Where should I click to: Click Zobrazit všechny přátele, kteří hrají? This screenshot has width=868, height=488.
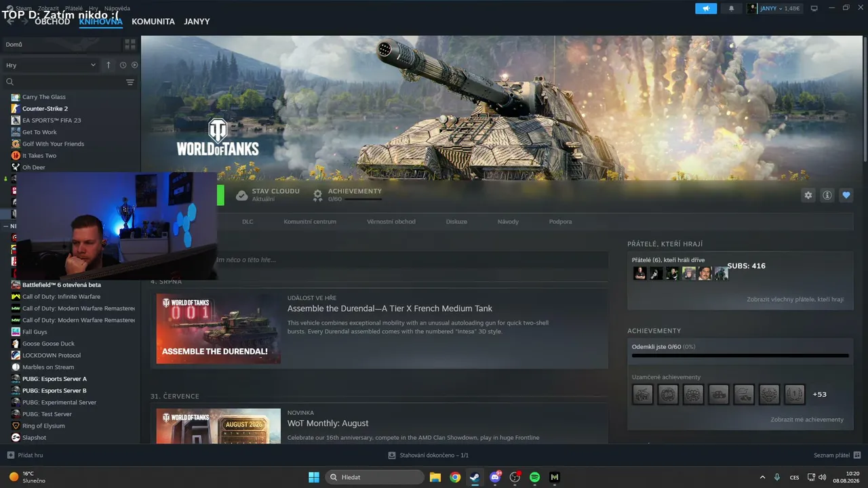(795, 299)
